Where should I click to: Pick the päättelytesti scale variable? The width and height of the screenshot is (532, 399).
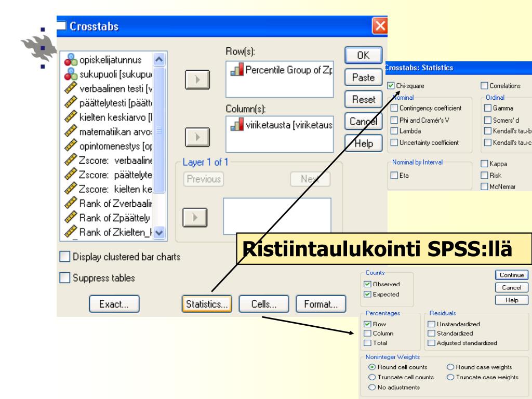(107, 103)
